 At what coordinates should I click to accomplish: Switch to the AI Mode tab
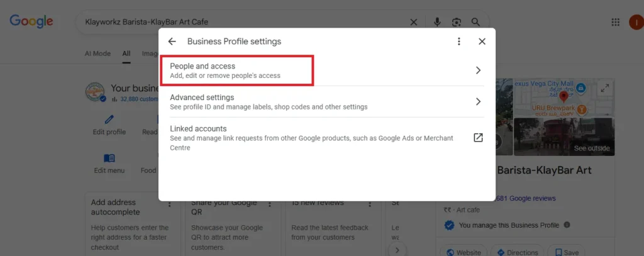click(x=97, y=53)
